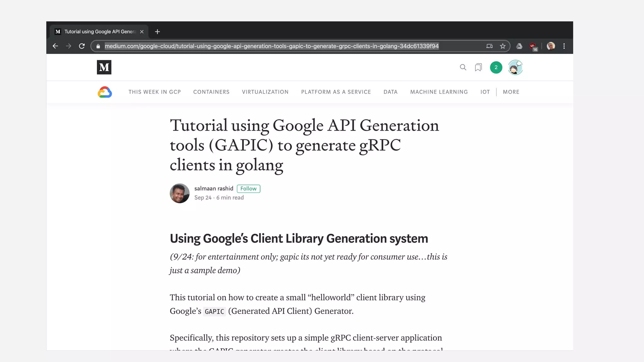Click the Google Cloud logo
Screen dimensions: 644x362
tap(105, 92)
